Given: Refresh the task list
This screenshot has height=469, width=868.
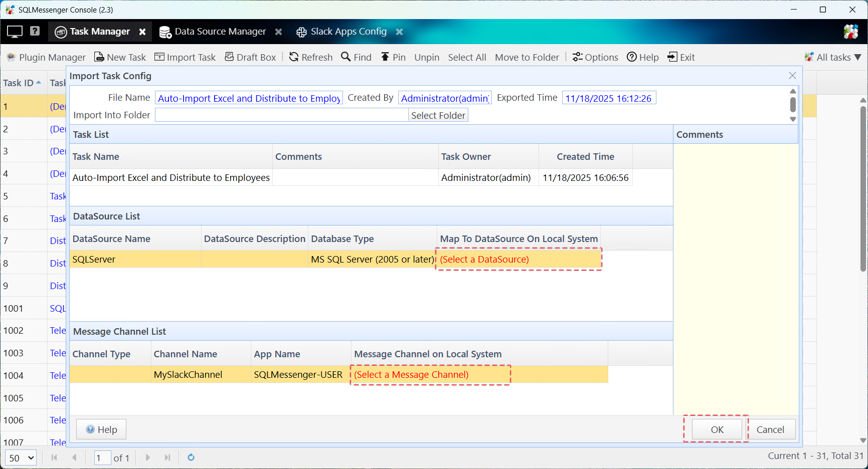Looking at the screenshot, I should (311, 57).
